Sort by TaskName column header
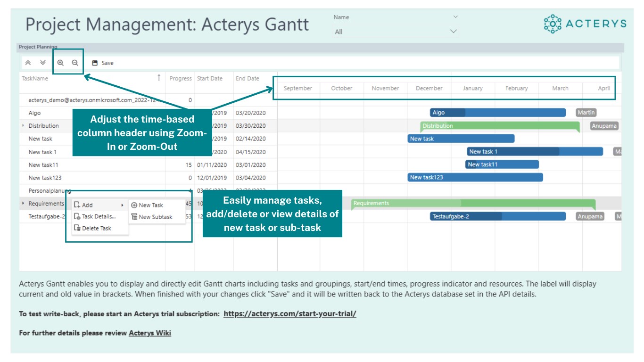644x362 pixels. tap(35, 78)
